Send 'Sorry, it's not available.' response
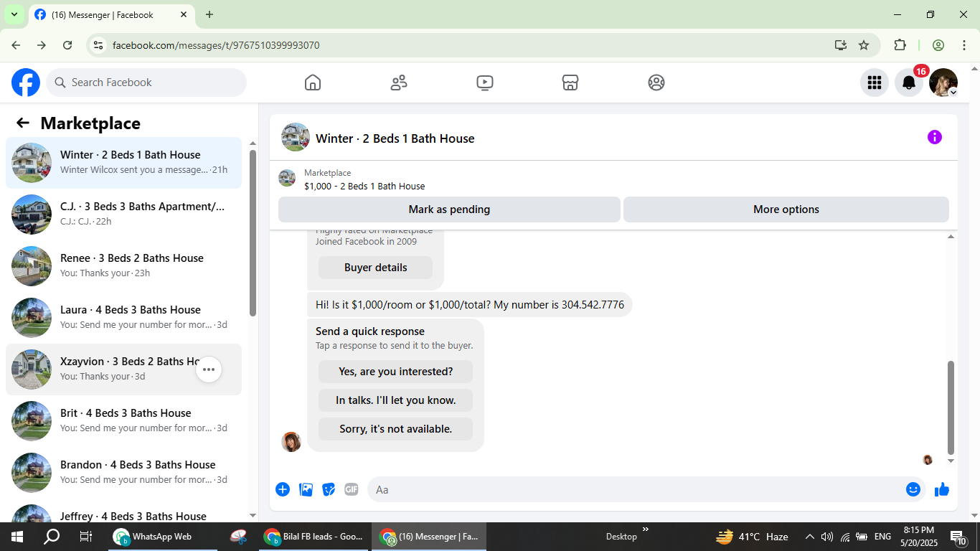 tap(396, 429)
